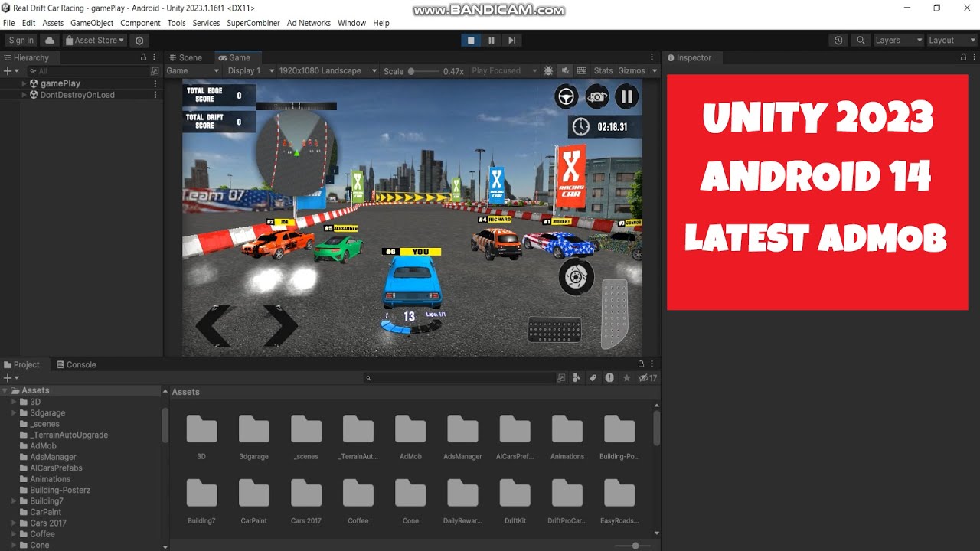
Task: Open the gamePlay scene options menu
Action: click(x=155, y=83)
